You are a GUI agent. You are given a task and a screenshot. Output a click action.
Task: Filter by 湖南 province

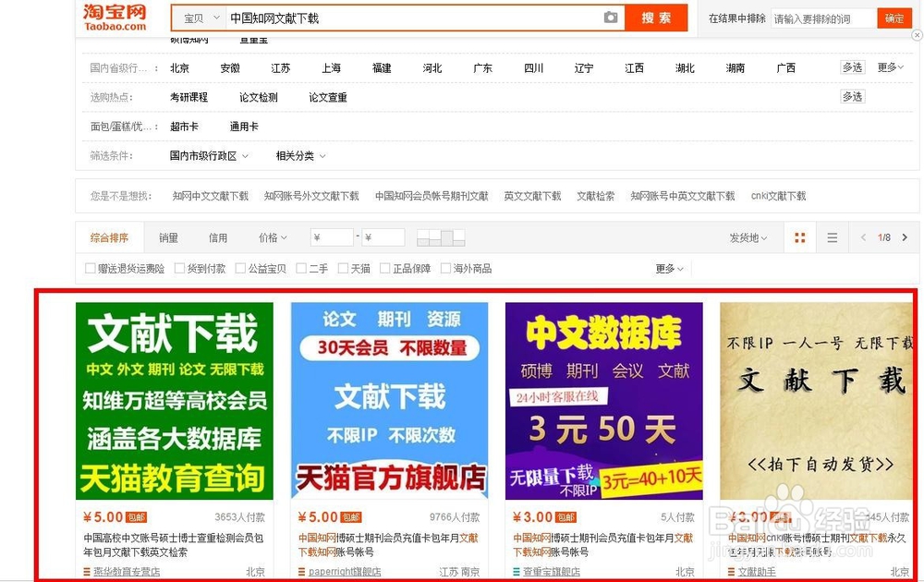pyautogui.click(x=735, y=67)
